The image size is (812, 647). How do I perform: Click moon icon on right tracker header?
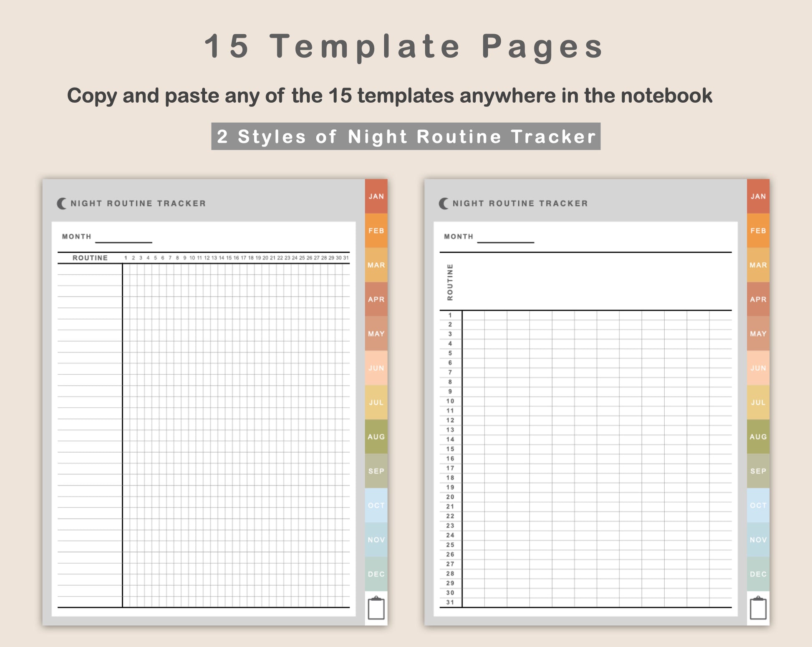pos(444,204)
